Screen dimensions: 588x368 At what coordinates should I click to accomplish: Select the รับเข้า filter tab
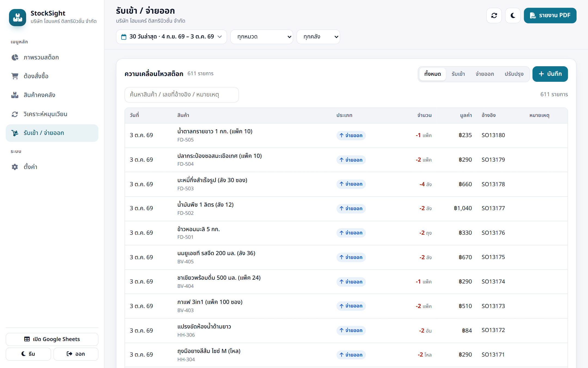point(458,74)
